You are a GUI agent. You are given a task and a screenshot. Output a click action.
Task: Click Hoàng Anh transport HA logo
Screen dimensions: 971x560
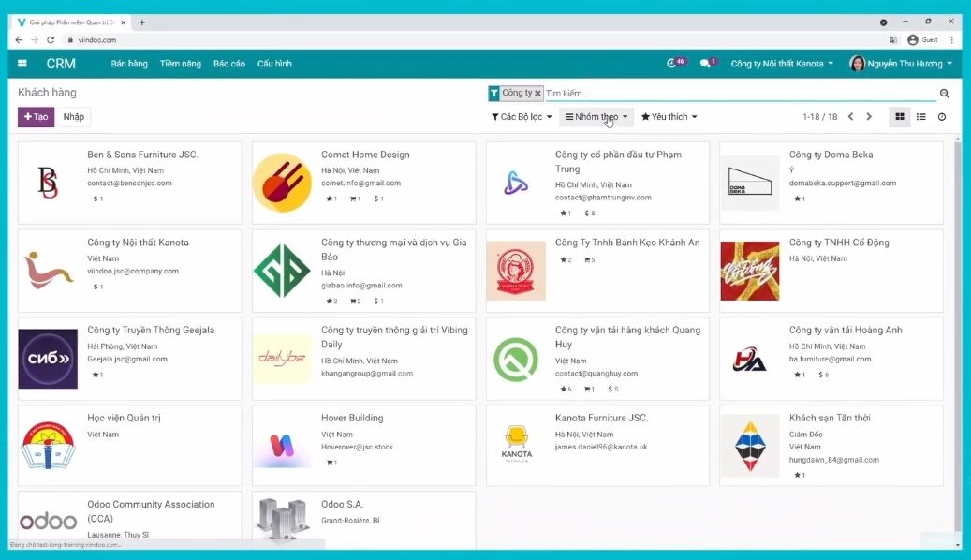pyautogui.click(x=749, y=359)
